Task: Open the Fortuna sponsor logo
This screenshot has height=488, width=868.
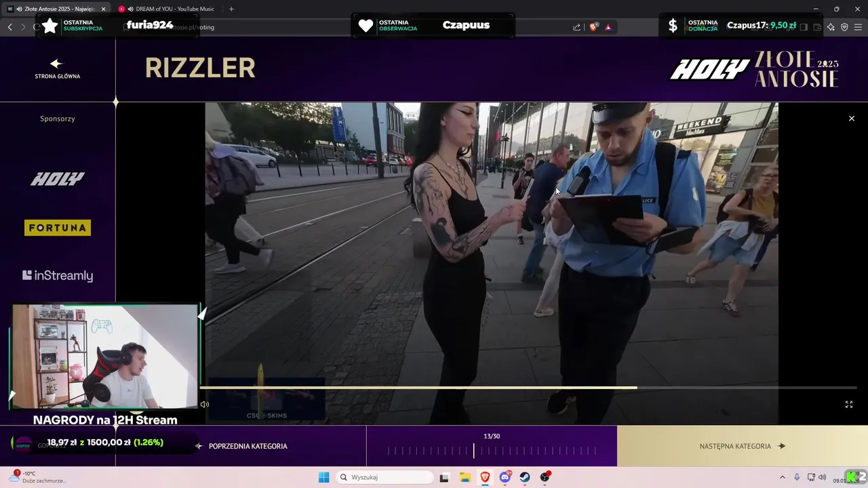Action: pyautogui.click(x=58, y=228)
